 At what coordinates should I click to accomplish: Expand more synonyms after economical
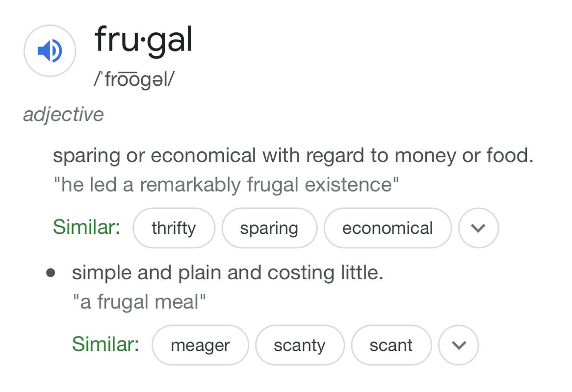tap(478, 228)
